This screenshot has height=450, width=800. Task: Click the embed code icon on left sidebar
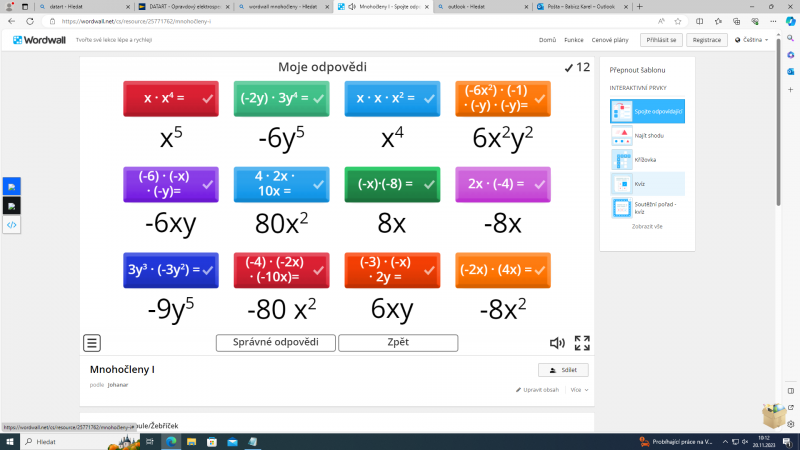[11, 225]
